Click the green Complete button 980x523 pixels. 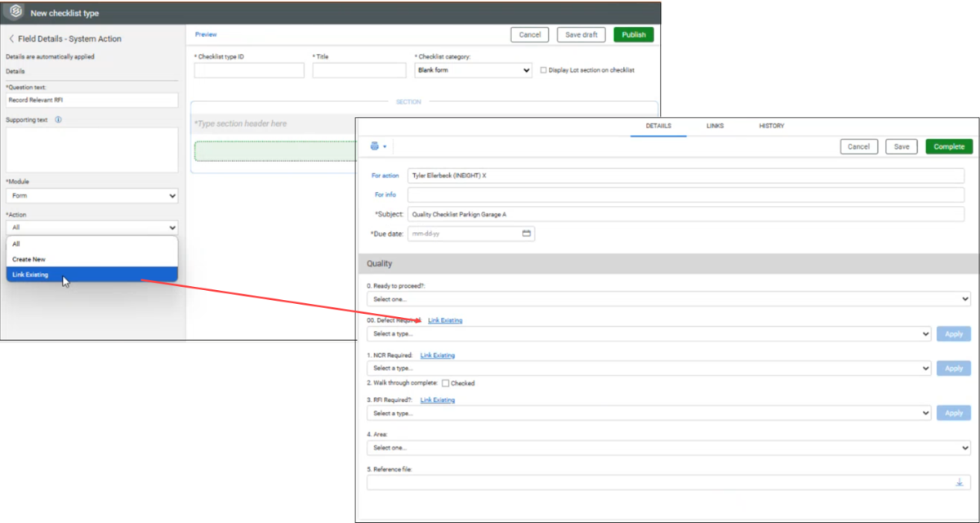pos(949,147)
